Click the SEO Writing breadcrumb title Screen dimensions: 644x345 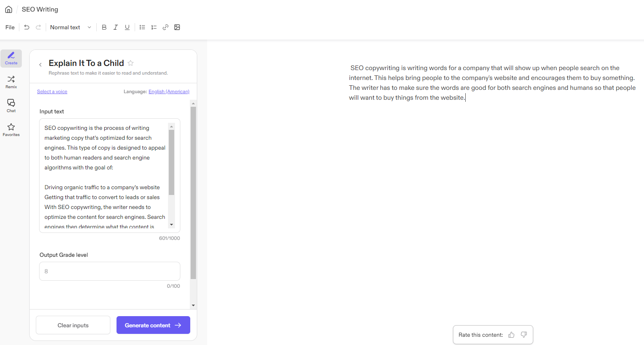click(x=40, y=9)
